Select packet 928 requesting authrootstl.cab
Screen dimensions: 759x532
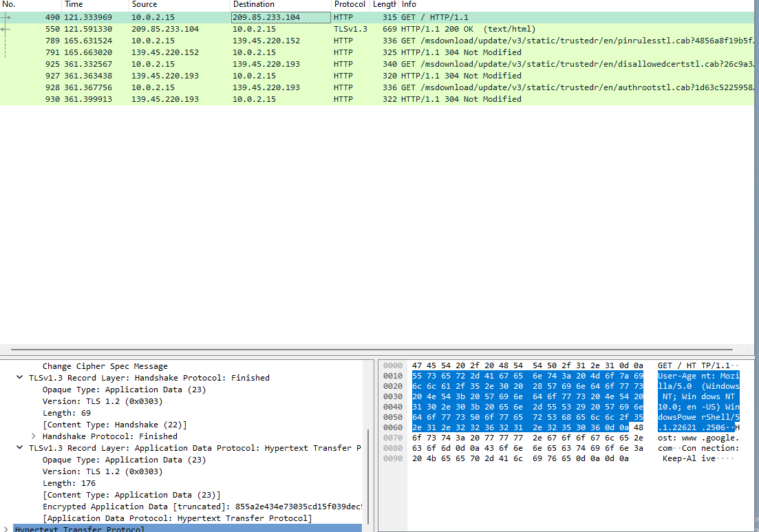tap(377, 87)
